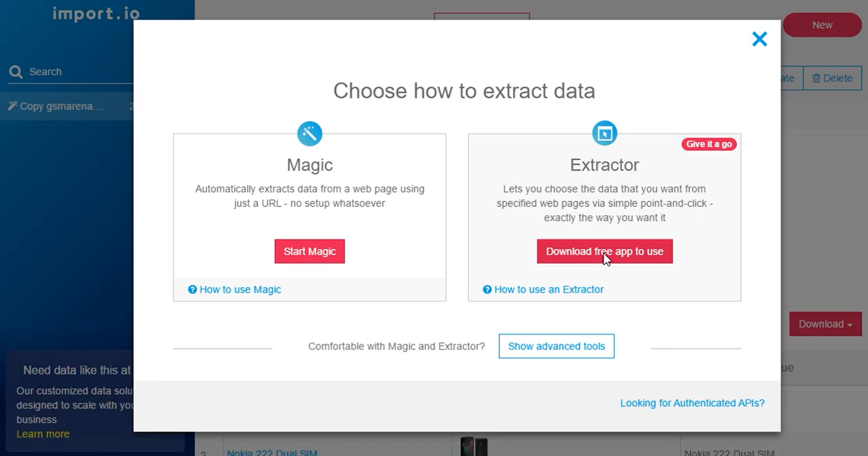Click Download free app to use

point(604,252)
